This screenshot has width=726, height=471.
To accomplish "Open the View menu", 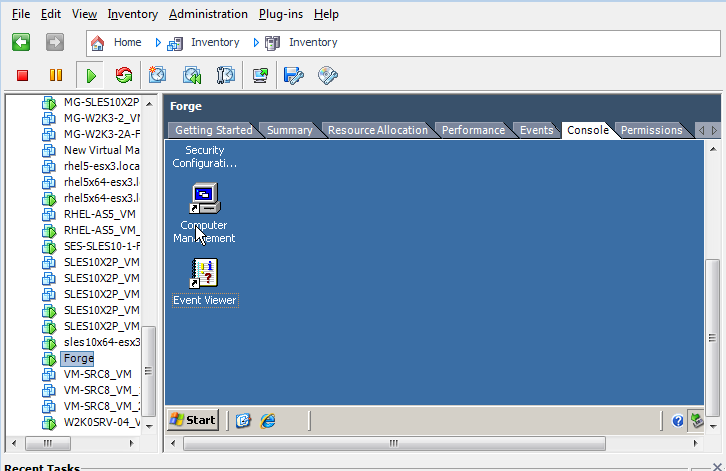I will (84, 14).
